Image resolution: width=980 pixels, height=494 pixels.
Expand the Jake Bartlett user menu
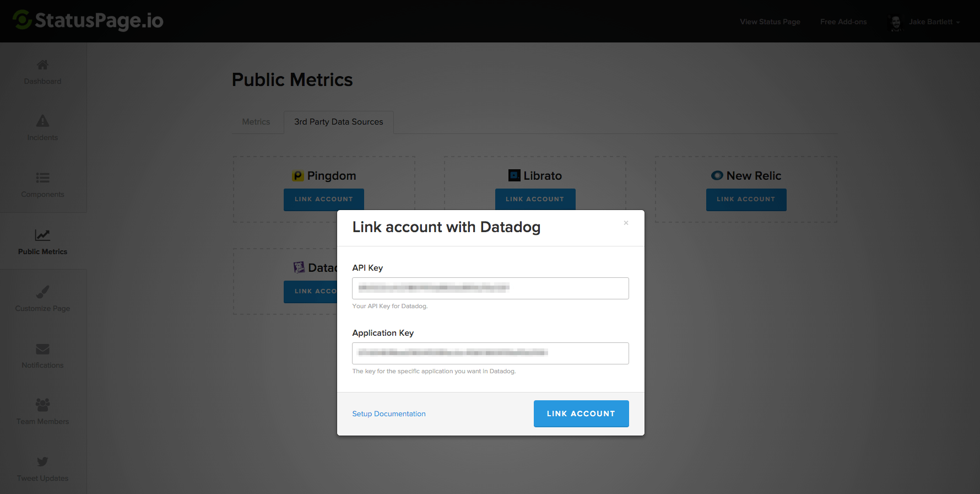point(934,22)
